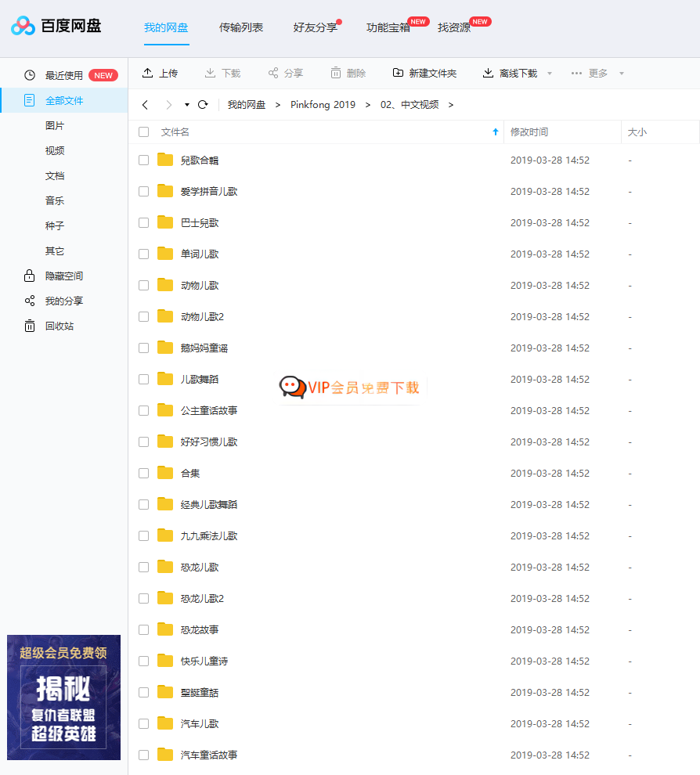Click the share icon in toolbar

[x=273, y=73]
